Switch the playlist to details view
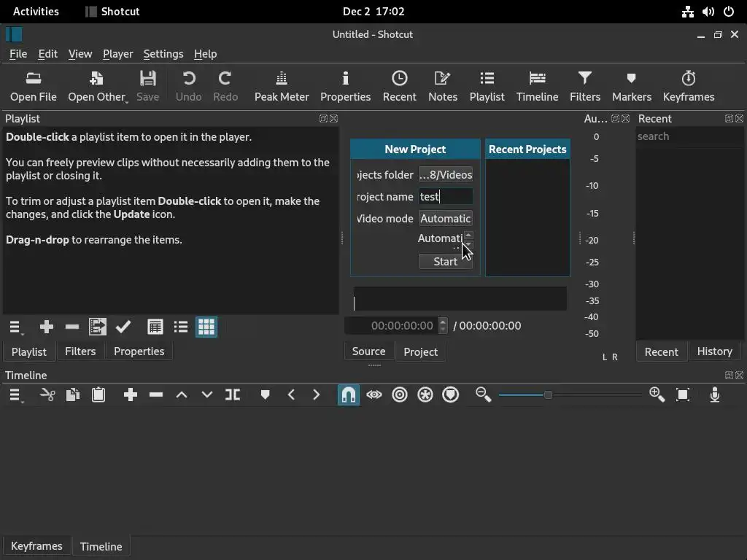The width and height of the screenshot is (747, 560). 155,327
